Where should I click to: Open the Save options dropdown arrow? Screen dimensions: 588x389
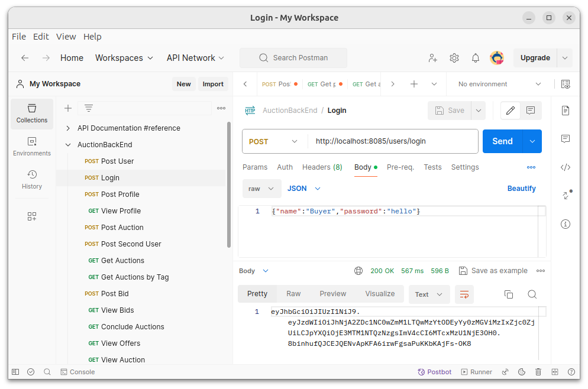coord(479,111)
